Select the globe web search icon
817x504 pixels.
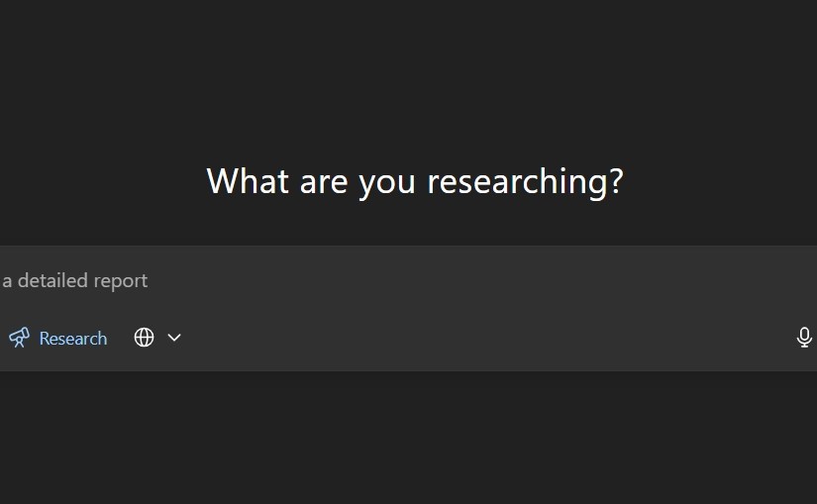(x=145, y=338)
